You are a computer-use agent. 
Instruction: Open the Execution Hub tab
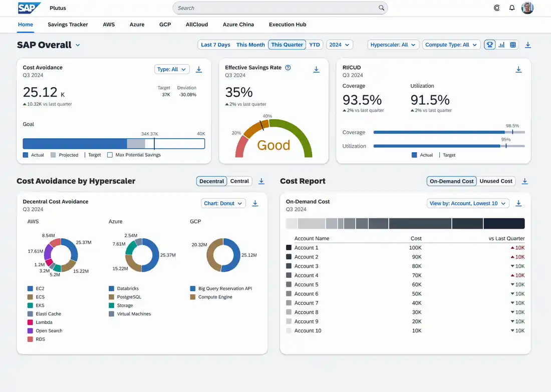click(x=288, y=25)
